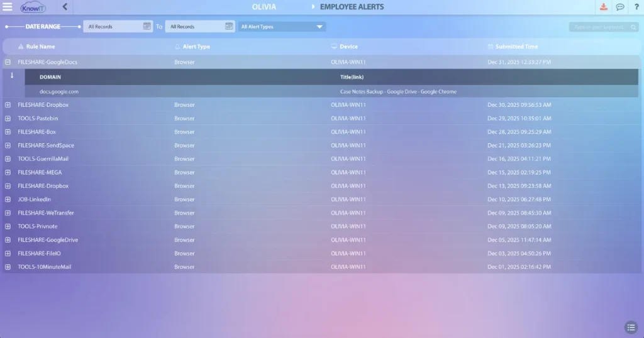Open the help question mark
The image size is (644, 338).
click(x=636, y=7)
